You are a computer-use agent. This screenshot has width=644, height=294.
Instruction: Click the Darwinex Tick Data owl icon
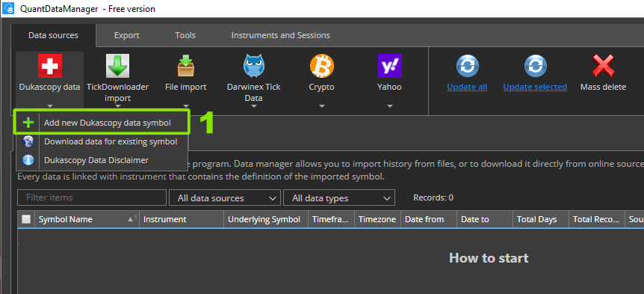click(254, 66)
